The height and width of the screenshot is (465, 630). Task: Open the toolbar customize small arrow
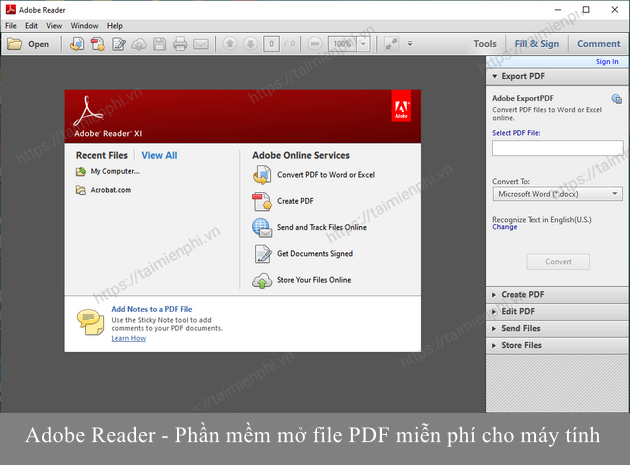(410, 43)
